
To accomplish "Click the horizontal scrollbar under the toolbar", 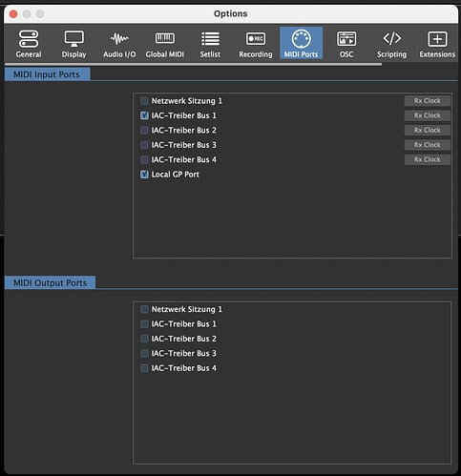I will [x=193, y=64].
